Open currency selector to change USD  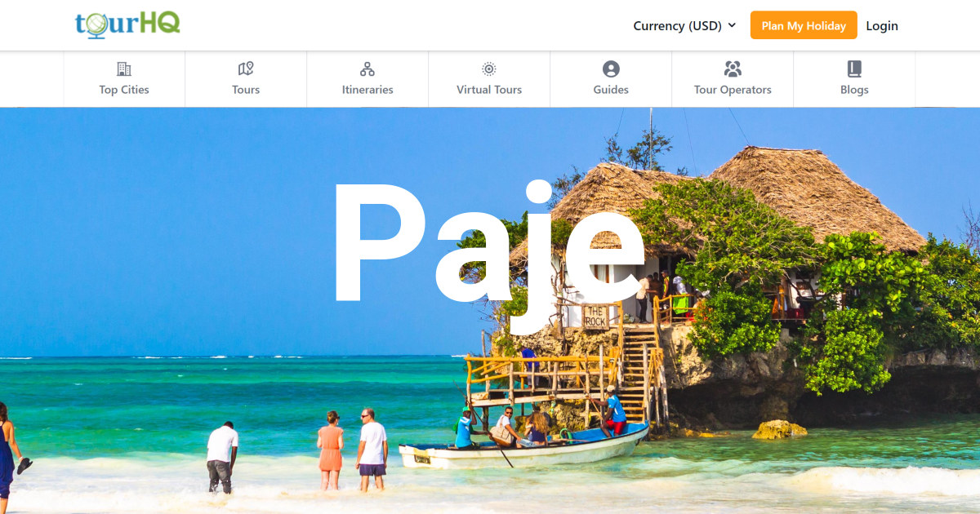[x=679, y=25]
